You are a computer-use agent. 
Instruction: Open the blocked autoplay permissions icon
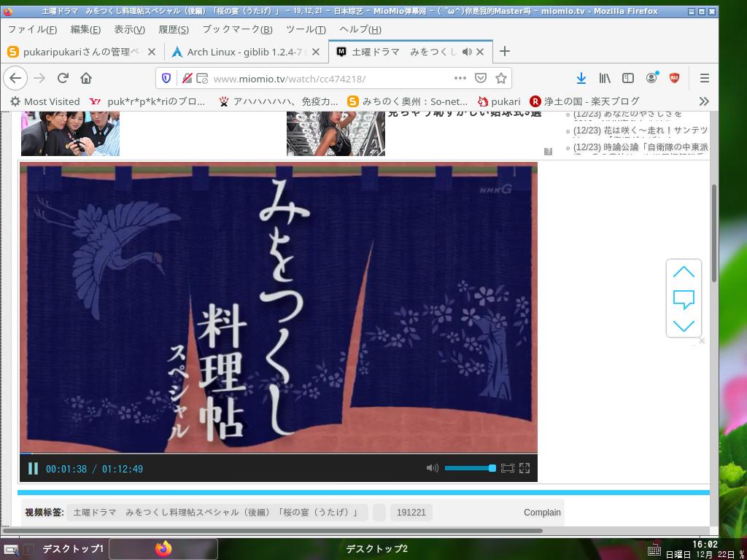203,78
